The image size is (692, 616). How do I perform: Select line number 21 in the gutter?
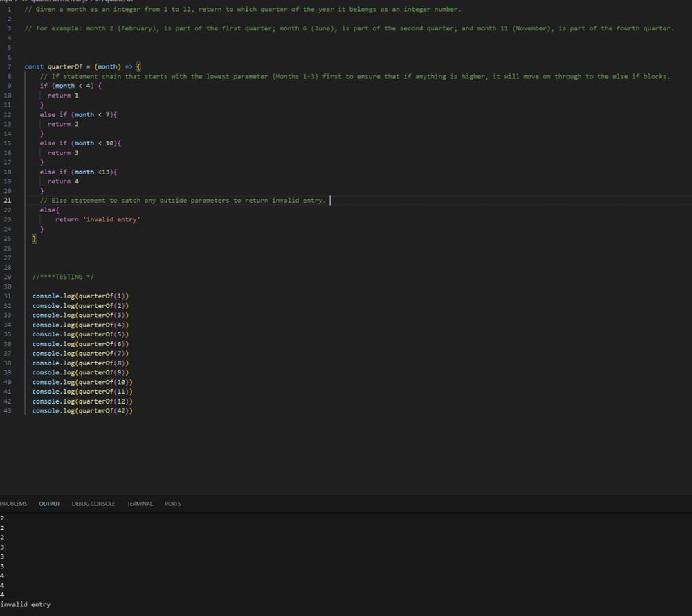(7, 200)
